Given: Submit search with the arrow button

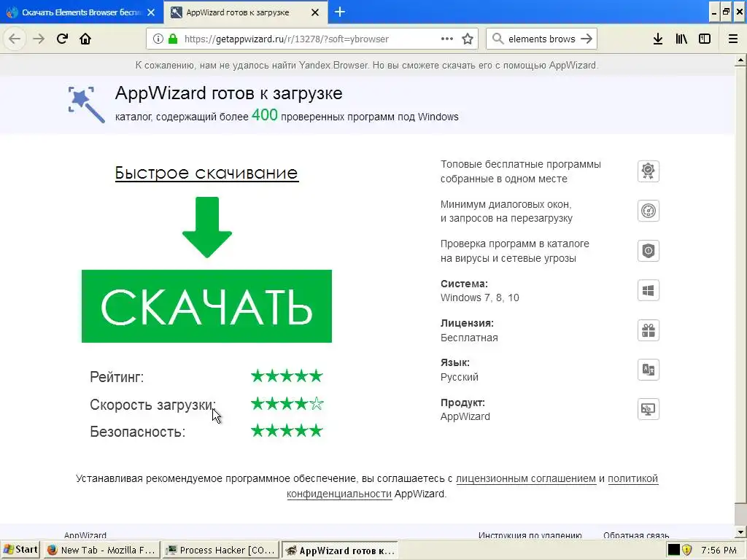Looking at the screenshot, I should pyautogui.click(x=587, y=39).
